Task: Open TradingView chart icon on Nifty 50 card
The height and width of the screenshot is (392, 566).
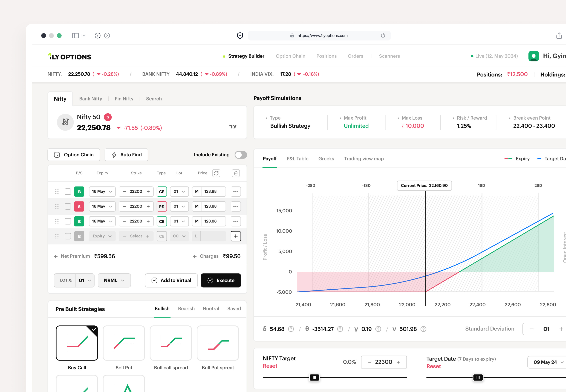Action: click(233, 127)
